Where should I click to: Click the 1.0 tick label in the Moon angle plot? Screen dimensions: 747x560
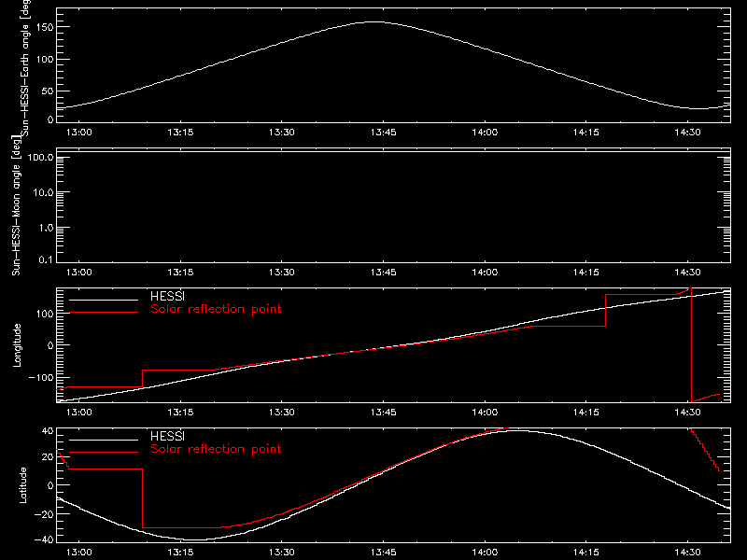46,228
